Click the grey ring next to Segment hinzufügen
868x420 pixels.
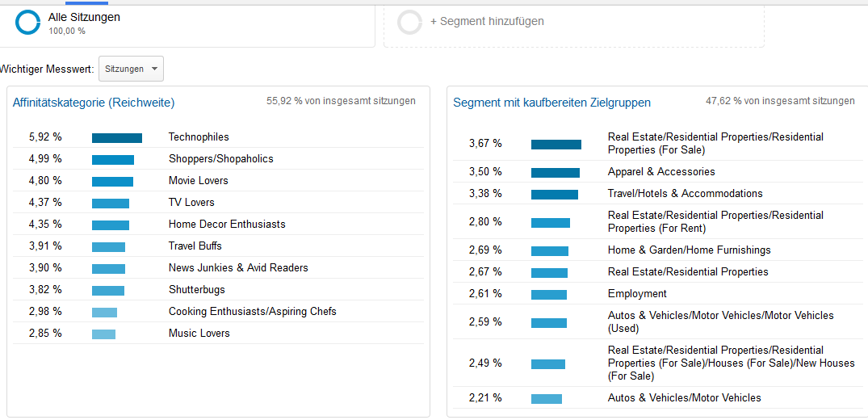click(410, 22)
